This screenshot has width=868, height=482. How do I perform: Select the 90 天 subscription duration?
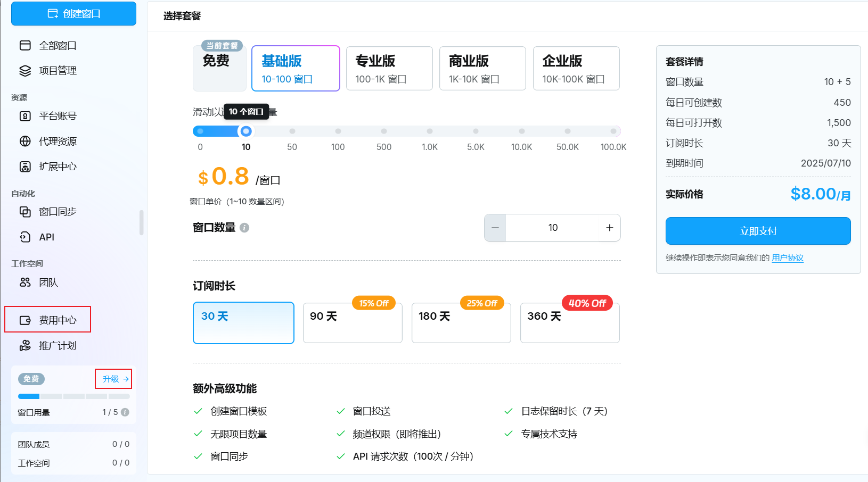coord(352,323)
